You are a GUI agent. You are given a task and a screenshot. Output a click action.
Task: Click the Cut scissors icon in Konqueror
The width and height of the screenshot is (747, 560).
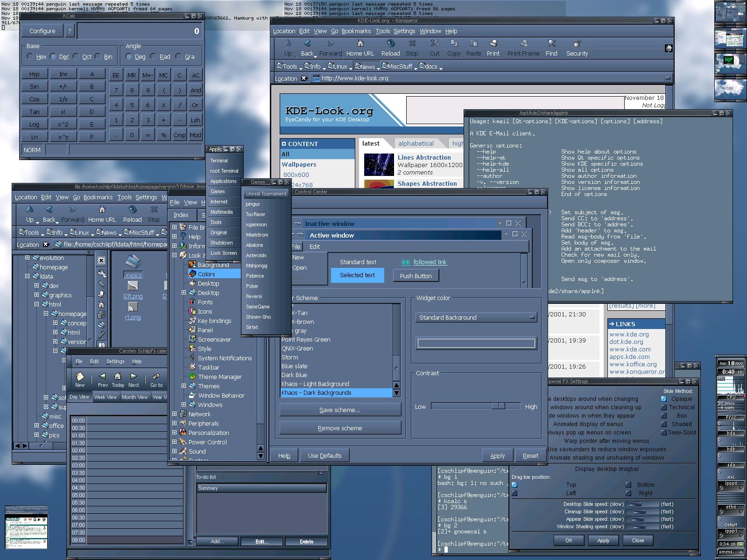pyautogui.click(x=435, y=44)
